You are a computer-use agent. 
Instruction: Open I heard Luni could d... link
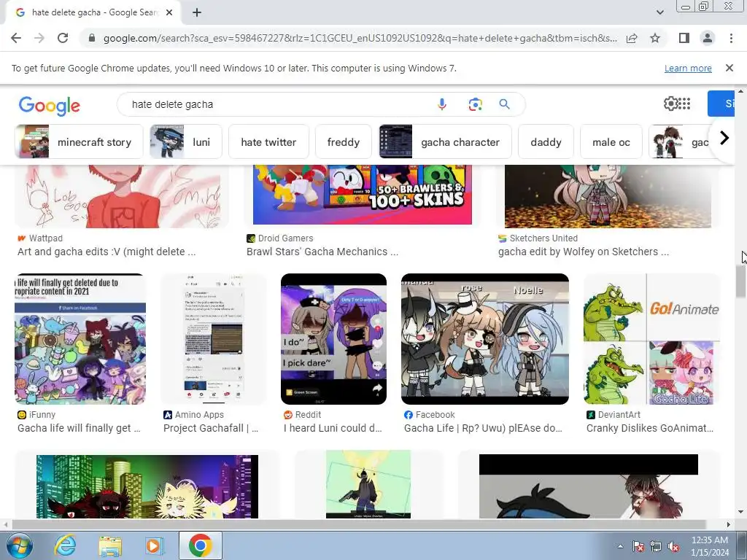(x=333, y=428)
